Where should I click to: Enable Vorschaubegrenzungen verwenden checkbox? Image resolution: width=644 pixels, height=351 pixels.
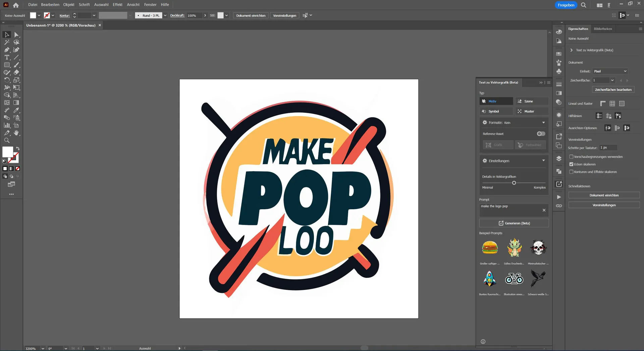click(571, 157)
